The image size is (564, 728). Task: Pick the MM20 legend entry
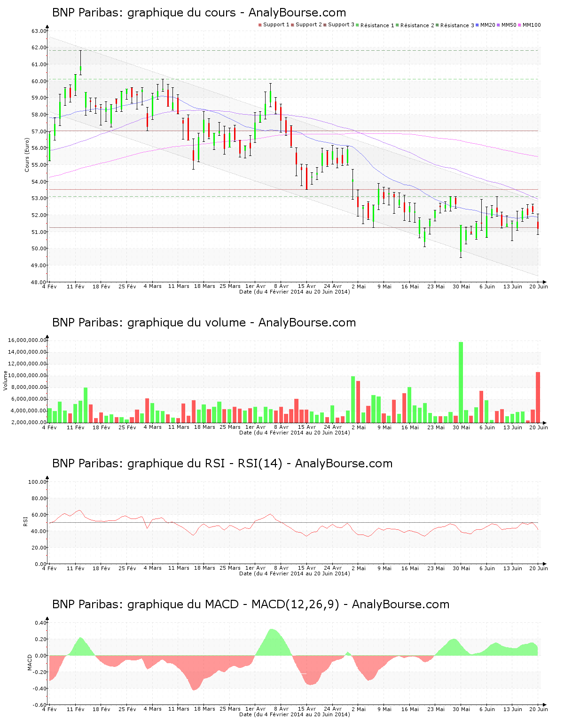(x=486, y=25)
